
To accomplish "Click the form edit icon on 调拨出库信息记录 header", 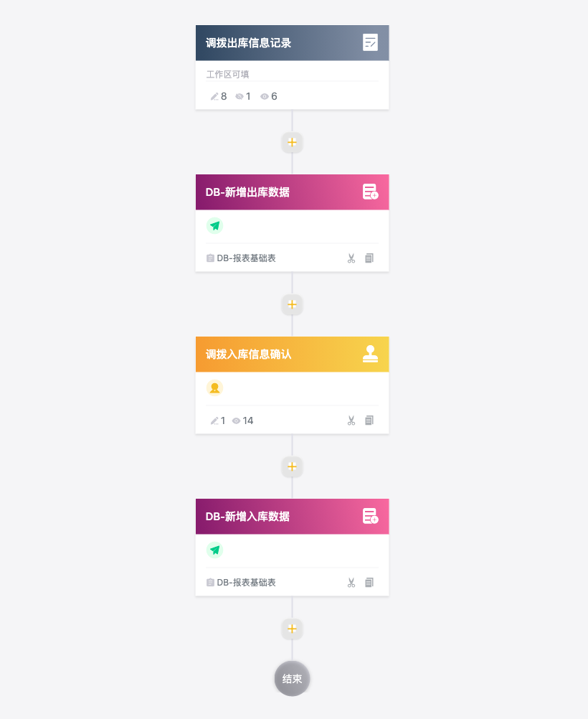I will [370, 42].
